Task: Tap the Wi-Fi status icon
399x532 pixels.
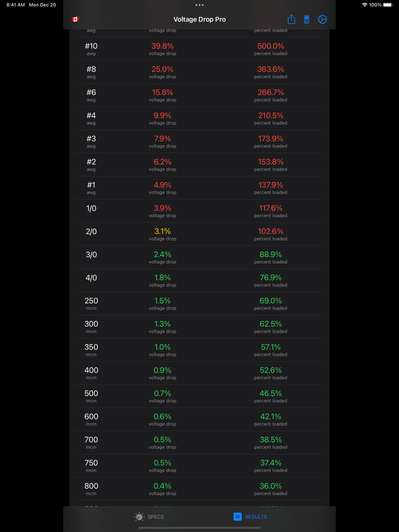Action: click(364, 5)
